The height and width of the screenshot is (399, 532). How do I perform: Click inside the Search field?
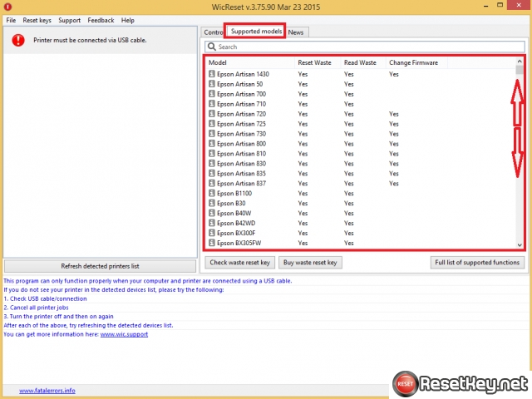[x=366, y=47]
